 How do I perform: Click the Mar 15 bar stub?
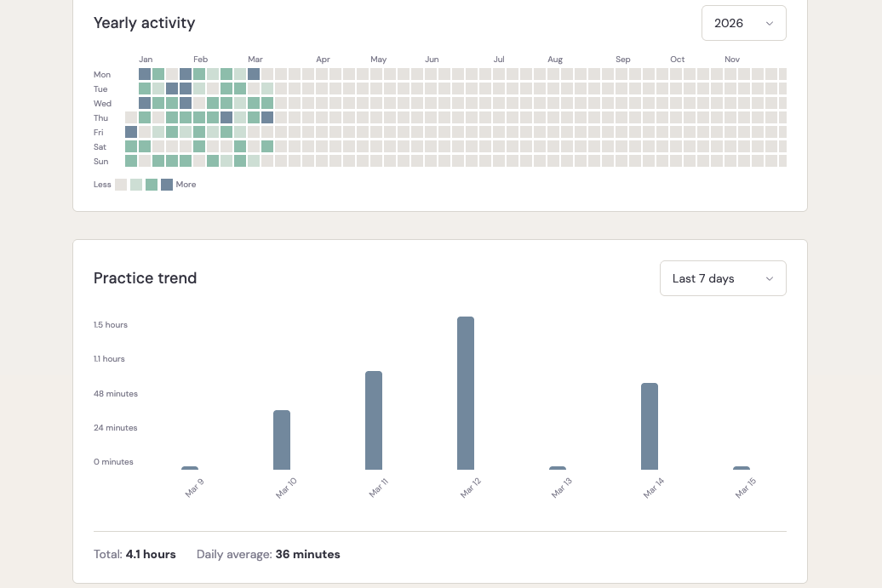742,467
